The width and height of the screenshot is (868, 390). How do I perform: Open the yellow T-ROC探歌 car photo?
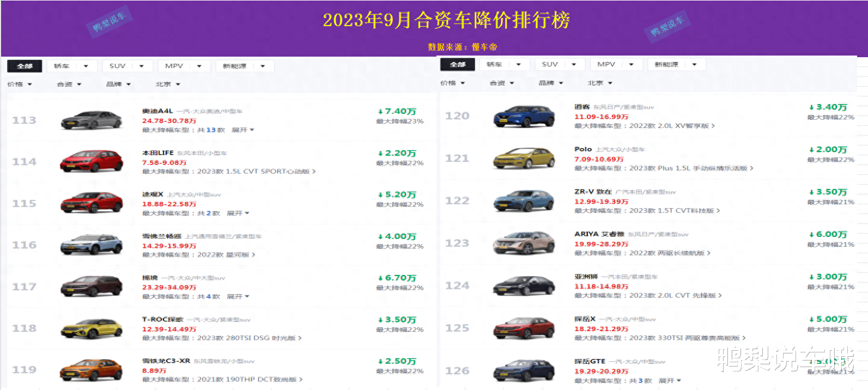(92, 328)
